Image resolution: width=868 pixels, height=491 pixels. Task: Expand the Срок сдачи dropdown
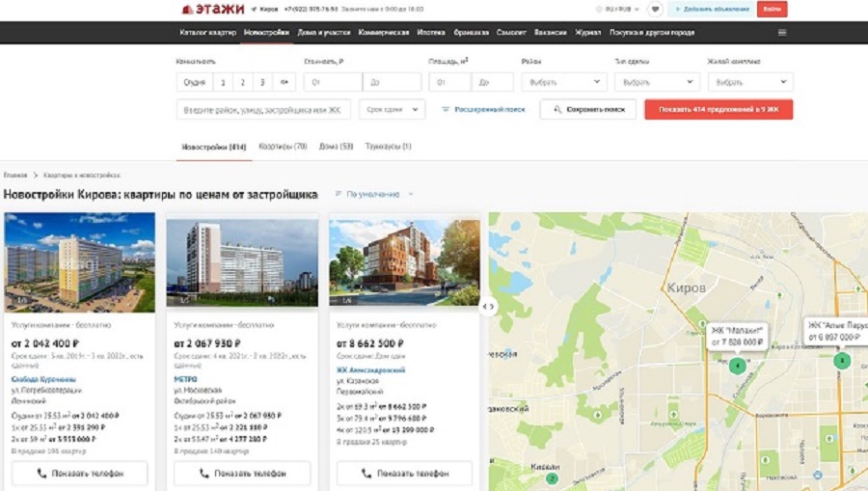point(392,110)
